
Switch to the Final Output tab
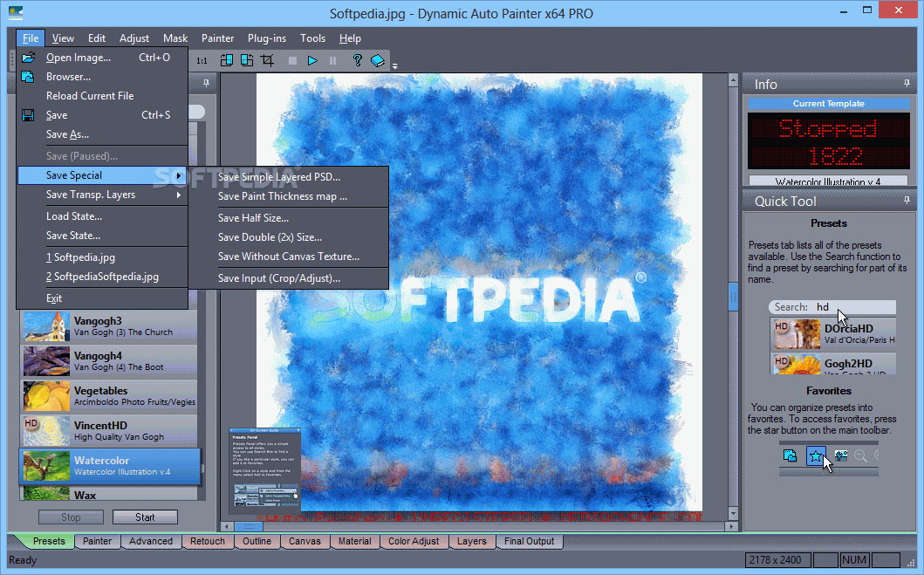point(529,541)
